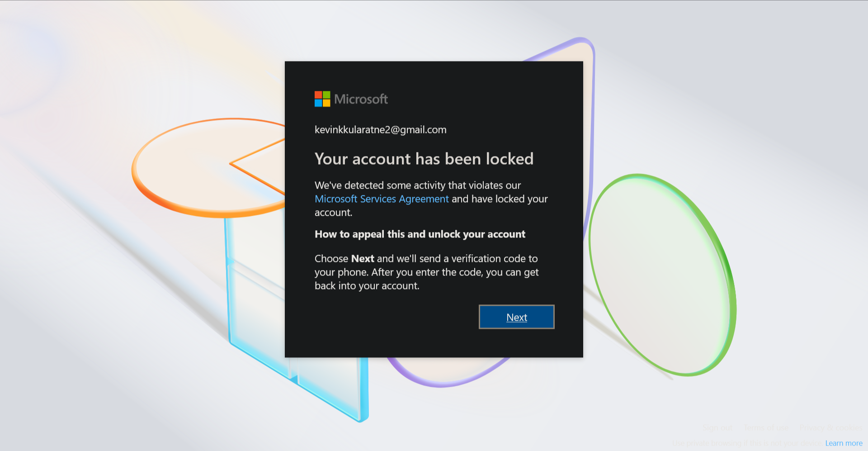The height and width of the screenshot is (451, 868).
Task: Click the orange circular shape in background
Action: click(x=208, y=167)
